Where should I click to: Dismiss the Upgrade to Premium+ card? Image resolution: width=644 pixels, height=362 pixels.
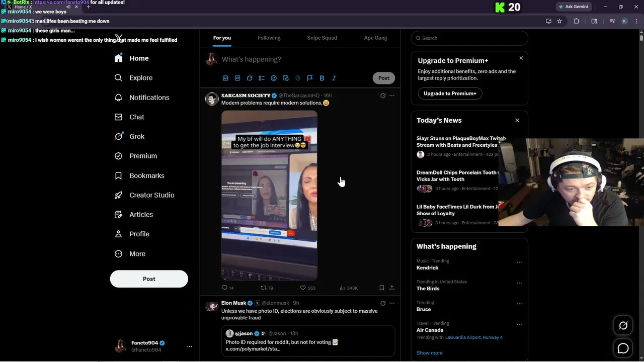[x=521, y=58]
